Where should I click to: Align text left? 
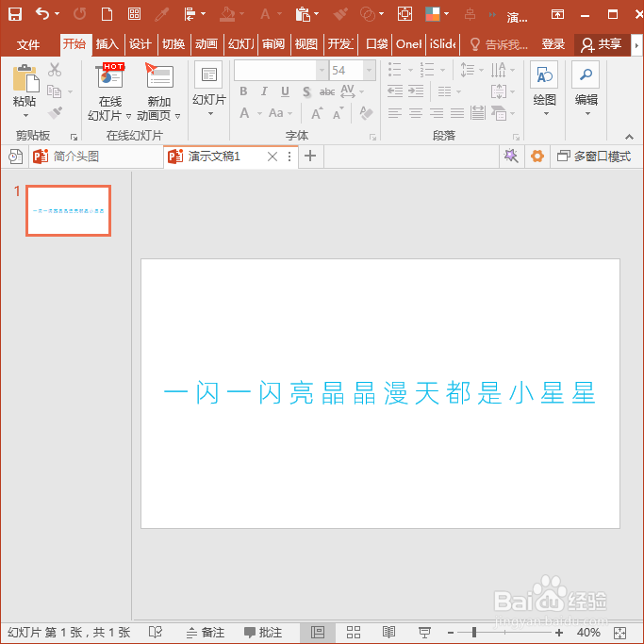(x=395, y=113)
